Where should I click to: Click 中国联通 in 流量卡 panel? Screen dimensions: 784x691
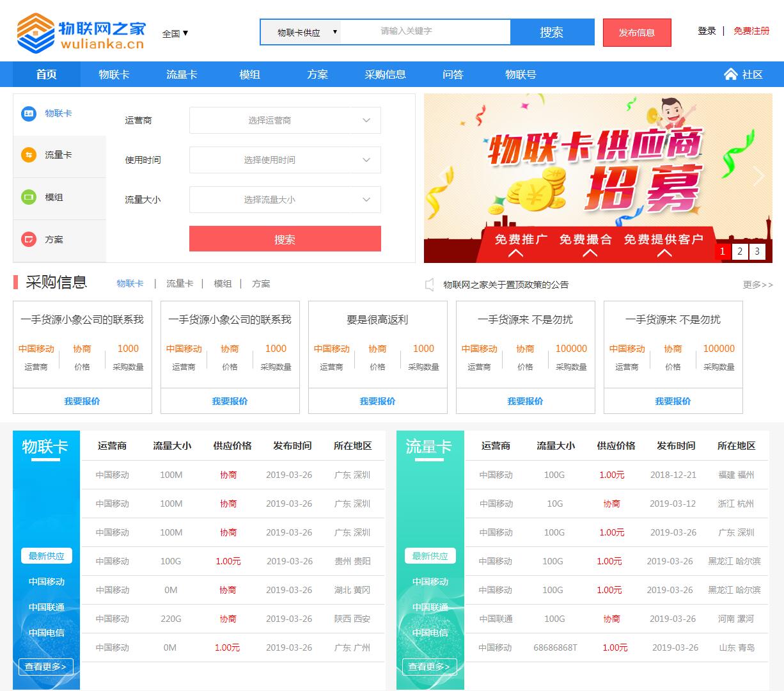(x=430, y=607)
